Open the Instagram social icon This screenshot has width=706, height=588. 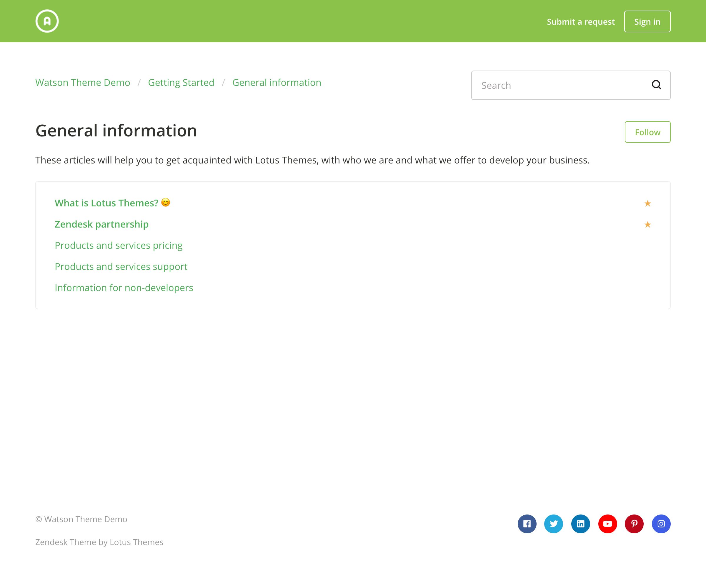click(x=661, y=524)
